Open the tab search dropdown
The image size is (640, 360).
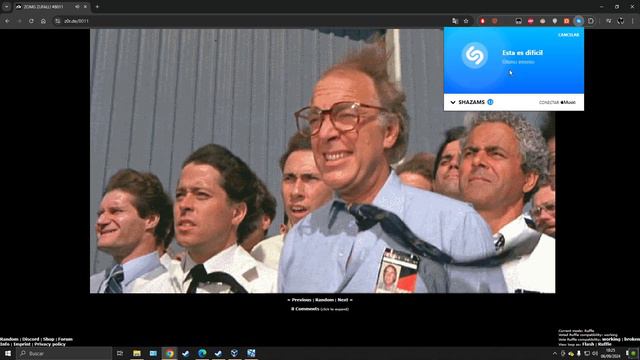click(x=7, y=7)
